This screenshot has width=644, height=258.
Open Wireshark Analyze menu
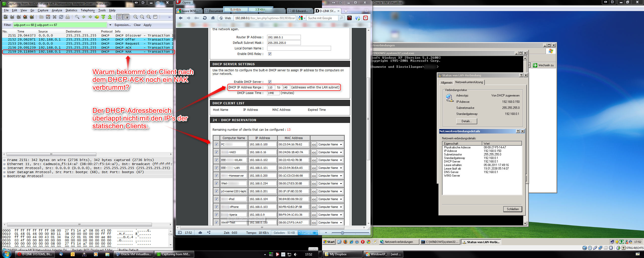[57, 10]
